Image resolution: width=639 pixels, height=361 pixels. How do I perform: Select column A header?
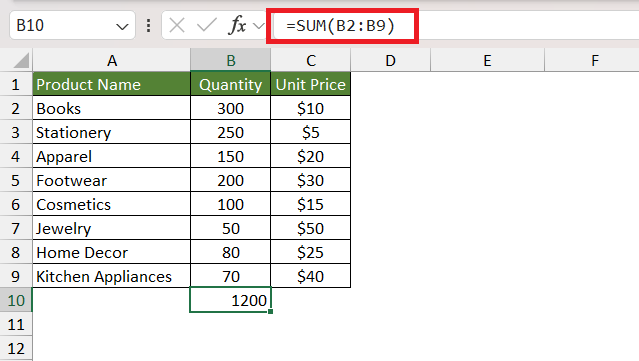pos(112,60)
